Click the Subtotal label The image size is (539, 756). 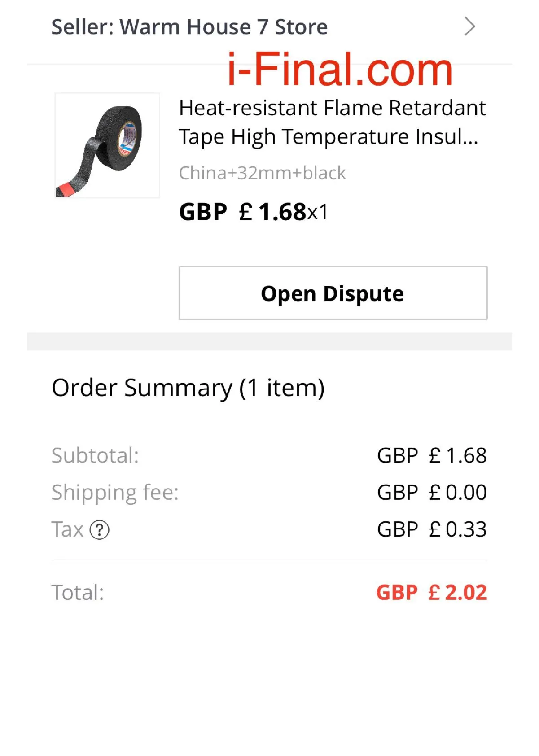click(x=95, y=455)
